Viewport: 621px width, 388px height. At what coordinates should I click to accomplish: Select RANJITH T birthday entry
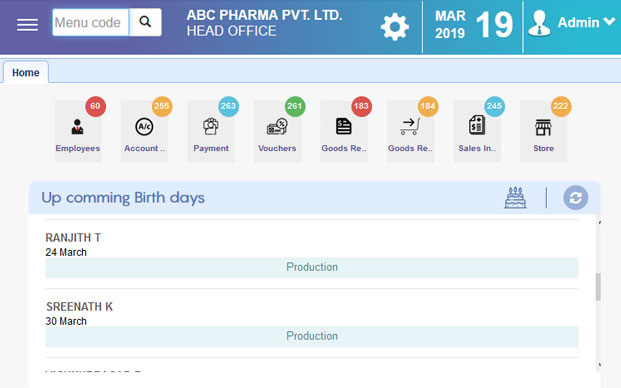click(x=312, y=254)
